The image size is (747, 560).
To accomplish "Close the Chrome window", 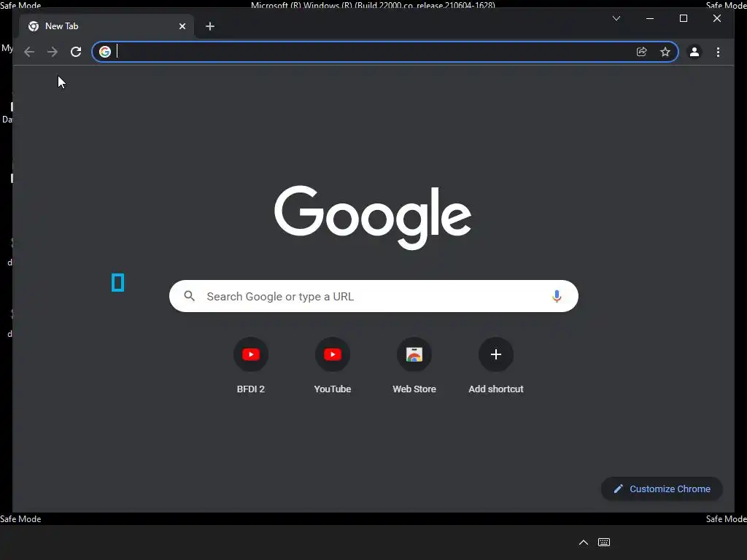I will [x=717, y=18].
